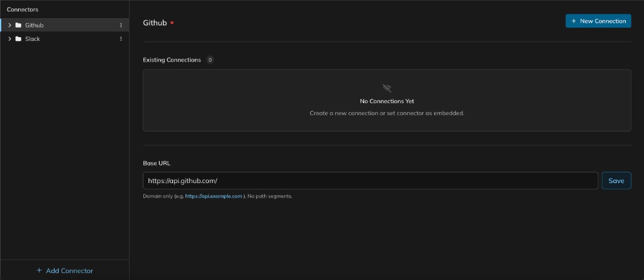The width and height of the screenshot is (644, 280).
Task: Click the plus icon beside Add Connector
Action: [x=40, y=271]
